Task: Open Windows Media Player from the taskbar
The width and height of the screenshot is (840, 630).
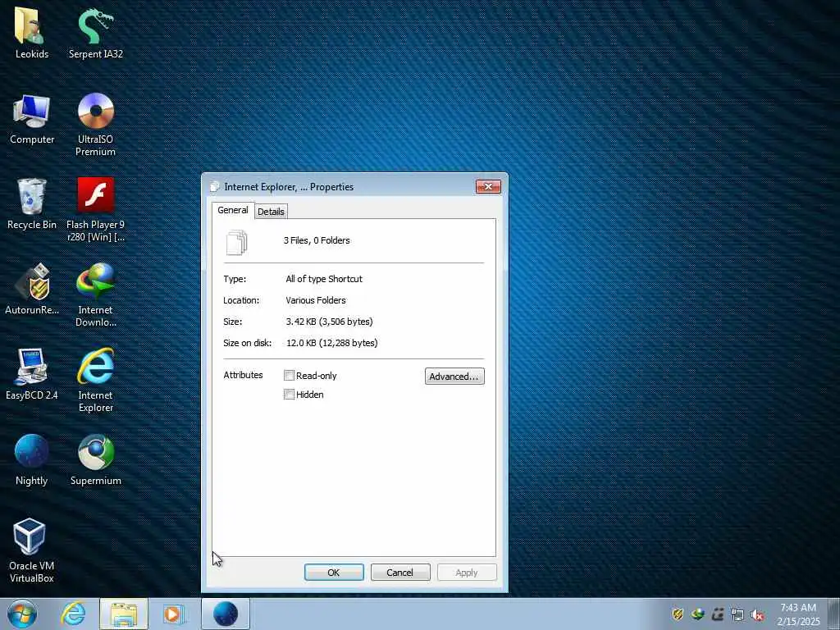Action: click(x=172, y=614)
